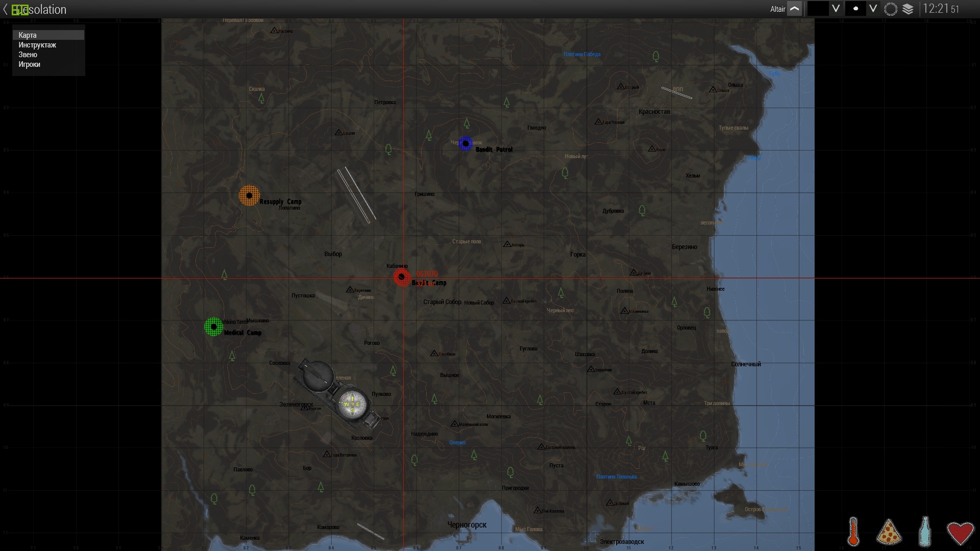Viewport: 980px width, 551px height.
Task: Click the northwest airfield runway
Action: (x=357, y=195)
